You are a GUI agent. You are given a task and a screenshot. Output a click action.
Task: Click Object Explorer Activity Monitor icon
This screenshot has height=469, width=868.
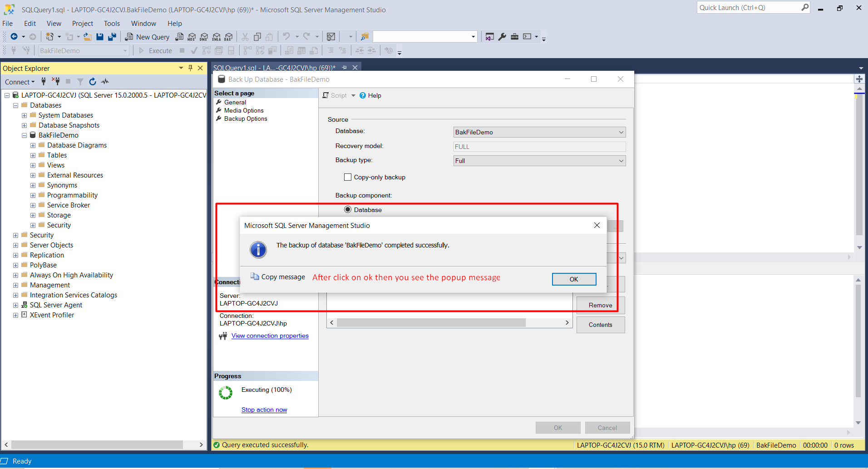click(105, 82)
